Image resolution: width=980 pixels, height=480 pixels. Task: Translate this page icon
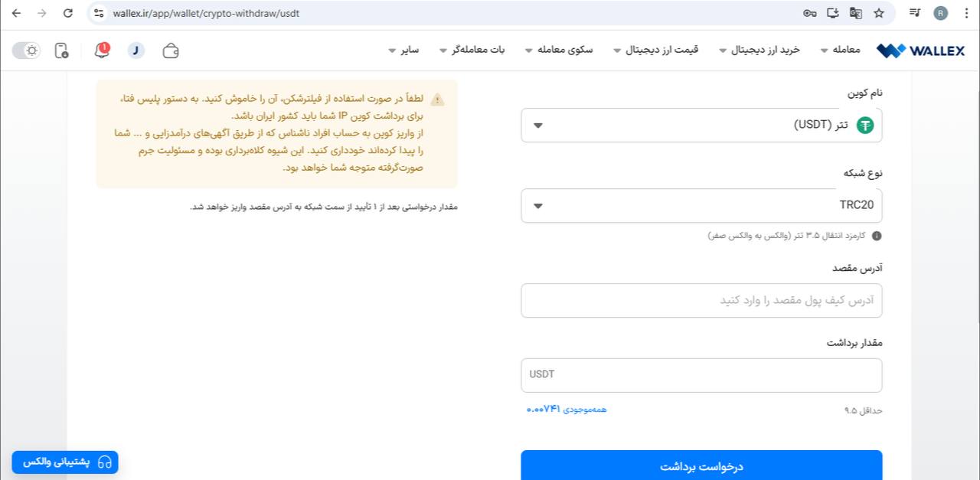856,13
